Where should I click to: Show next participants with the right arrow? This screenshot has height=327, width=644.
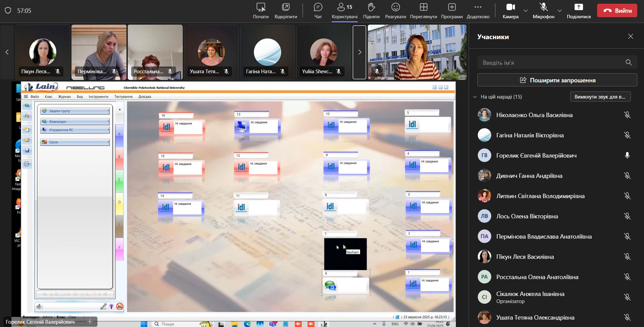[x=359, y=52]
